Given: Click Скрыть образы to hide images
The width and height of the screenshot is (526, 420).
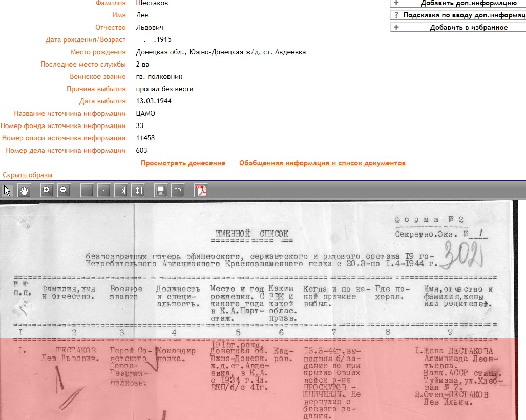Looking at the screenshot, I should tap(28, 175).
